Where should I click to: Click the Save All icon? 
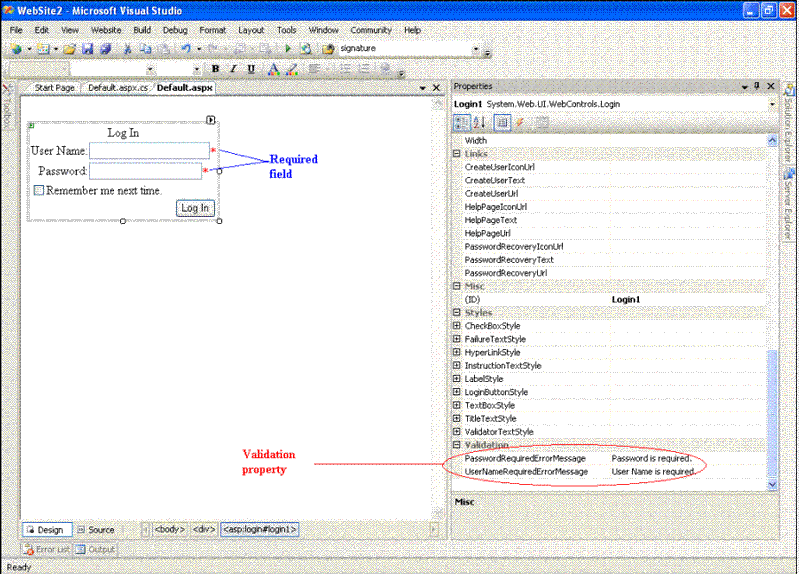pos(106,48)
